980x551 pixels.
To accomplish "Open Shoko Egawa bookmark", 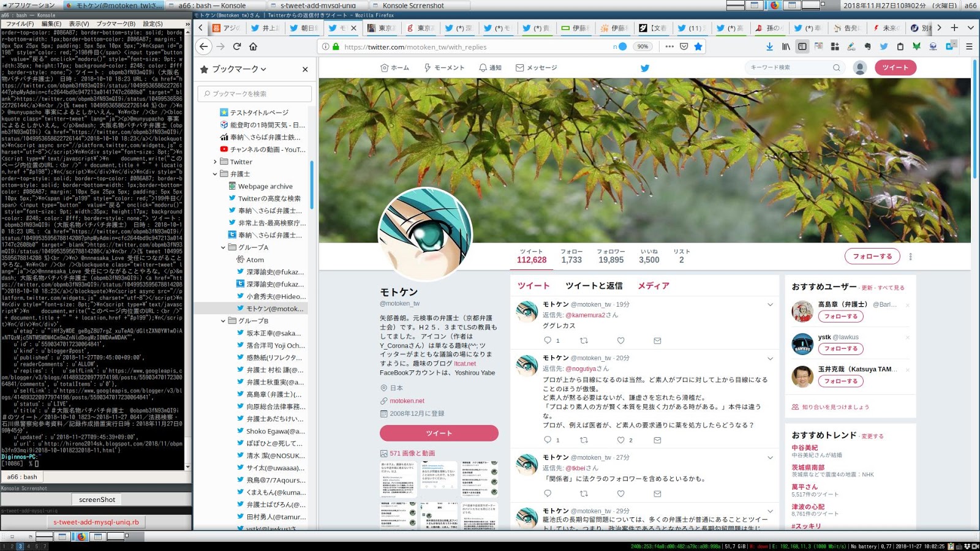I will pyautogui.click(x=271, y=431).
